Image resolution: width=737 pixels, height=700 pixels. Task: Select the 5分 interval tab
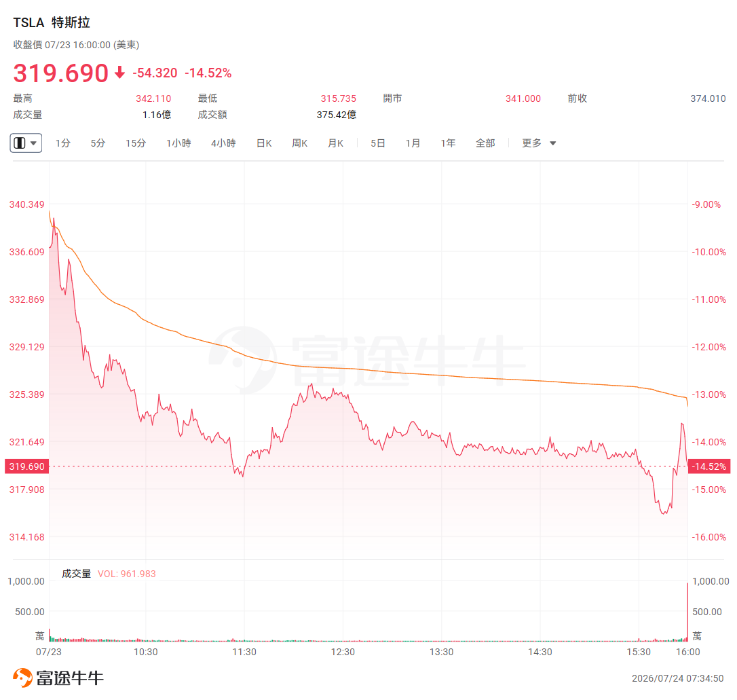(x=98, y=143)
